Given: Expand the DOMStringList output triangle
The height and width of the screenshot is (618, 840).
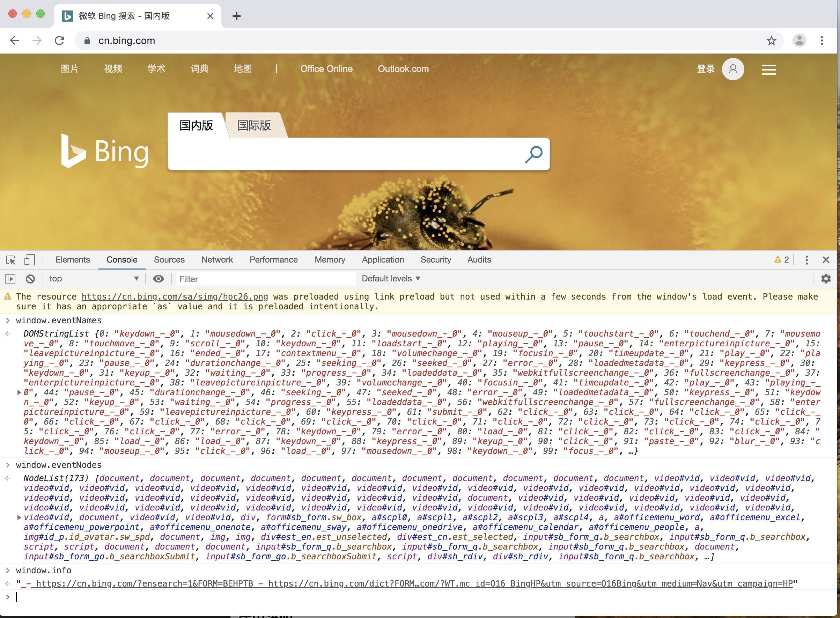Looking at the screenshot, I should [x=19, y=392].
